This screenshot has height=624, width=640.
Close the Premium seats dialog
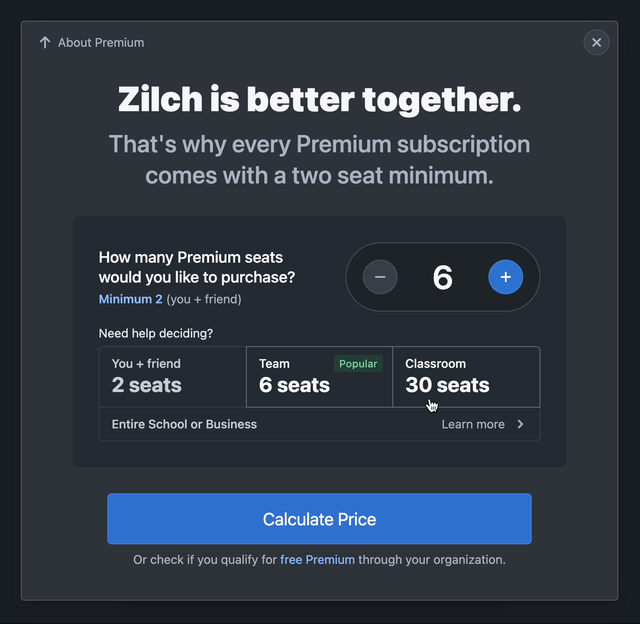(x=596, y=42)
